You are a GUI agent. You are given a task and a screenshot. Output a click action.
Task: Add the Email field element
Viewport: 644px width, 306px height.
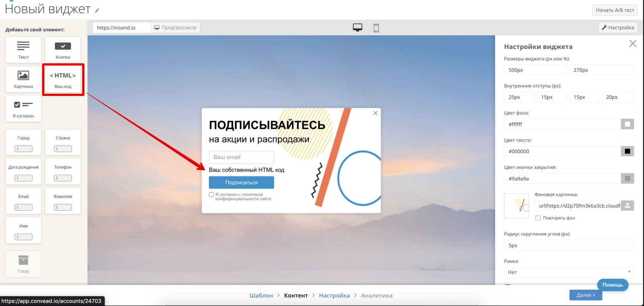(23, 201)
